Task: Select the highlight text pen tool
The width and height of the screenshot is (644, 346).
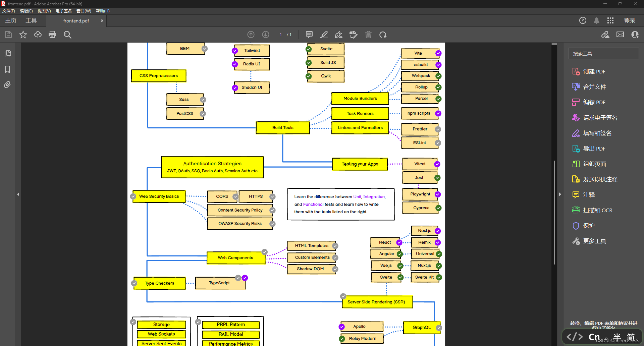Action: point(324,35)
